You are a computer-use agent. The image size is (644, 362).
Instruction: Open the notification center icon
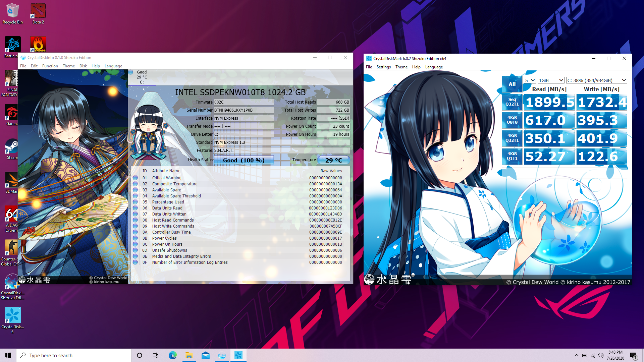633,355
